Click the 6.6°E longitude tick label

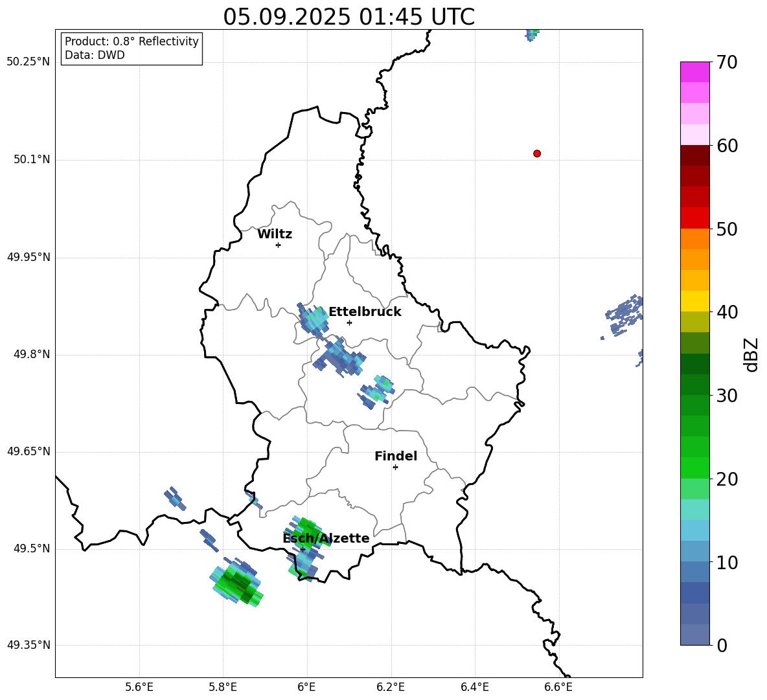(x=558, y=687)
